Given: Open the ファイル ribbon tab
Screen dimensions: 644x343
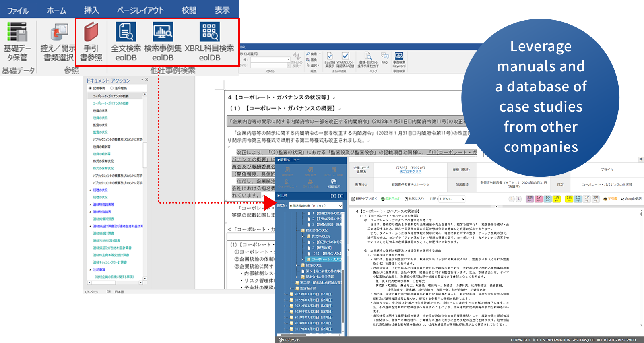Looking at the screenshot, I should [18, 10].
